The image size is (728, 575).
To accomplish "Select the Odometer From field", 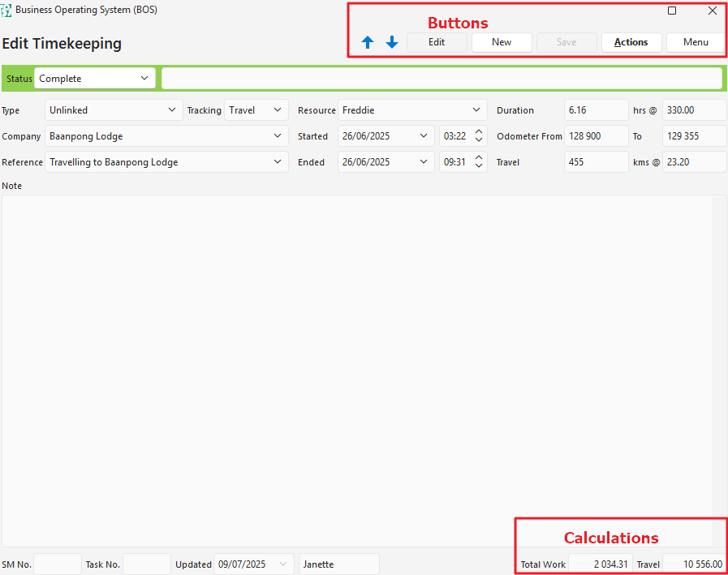I will (x=596, y=136).
